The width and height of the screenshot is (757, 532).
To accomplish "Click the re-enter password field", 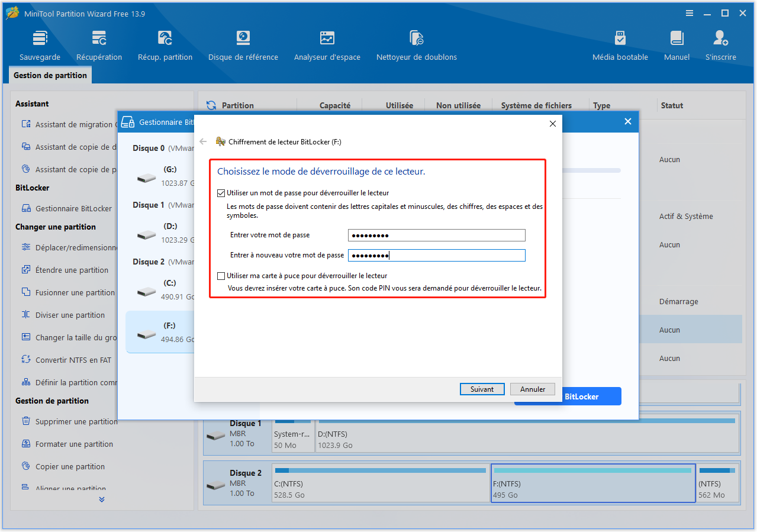I will coord(437,256).
